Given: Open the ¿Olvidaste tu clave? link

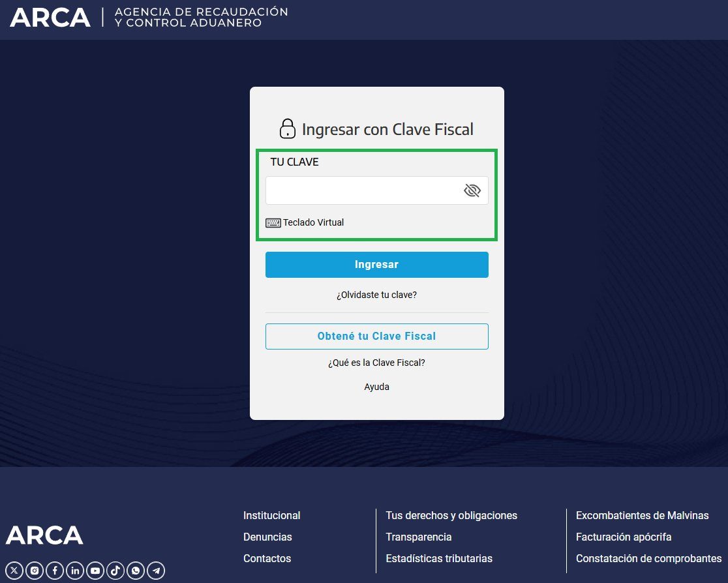Looking at the screenshot, I should [376, 295].
